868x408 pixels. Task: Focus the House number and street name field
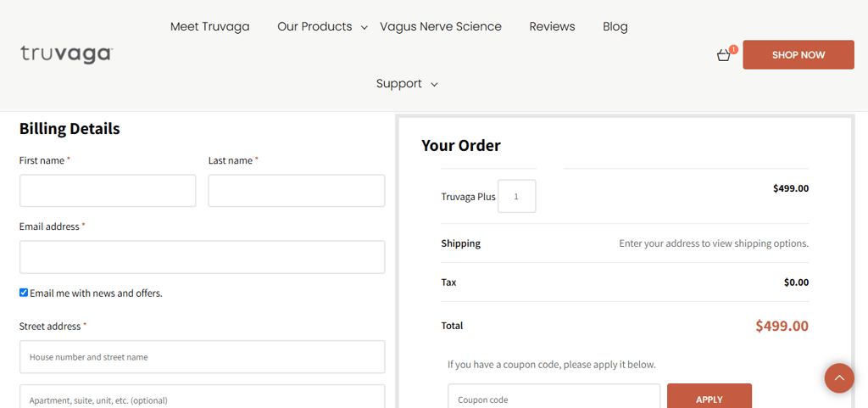(202, 357)
